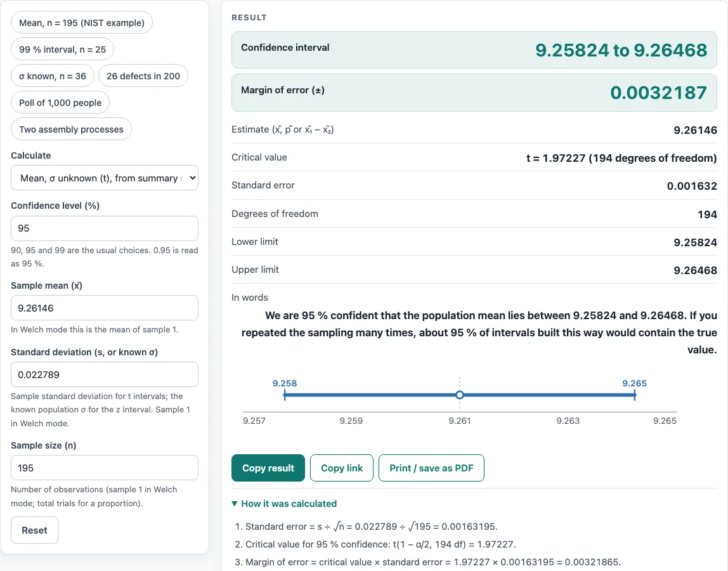This screenshot has height=571, width=728.
Task: Click the 9.259 axis tick label
Action: tap(351, 421)
